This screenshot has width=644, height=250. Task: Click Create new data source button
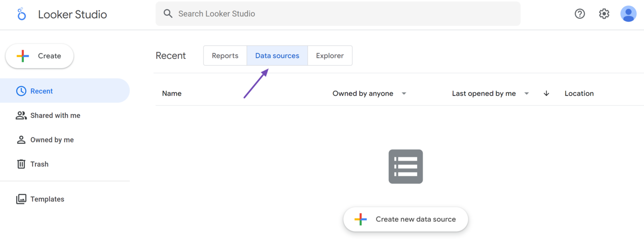click(x=406, y=219)
